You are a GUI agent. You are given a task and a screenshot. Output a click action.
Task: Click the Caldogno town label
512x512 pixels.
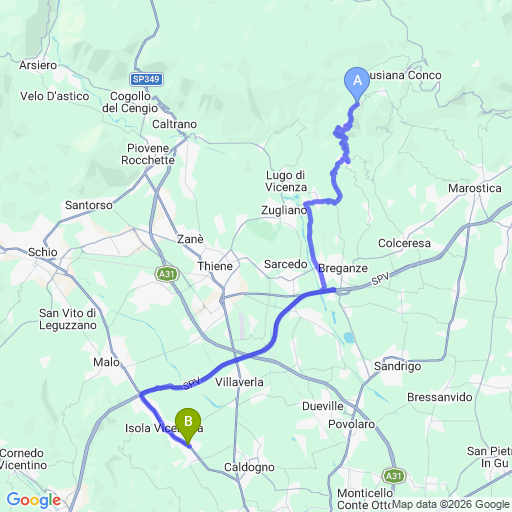coord(249,467)
